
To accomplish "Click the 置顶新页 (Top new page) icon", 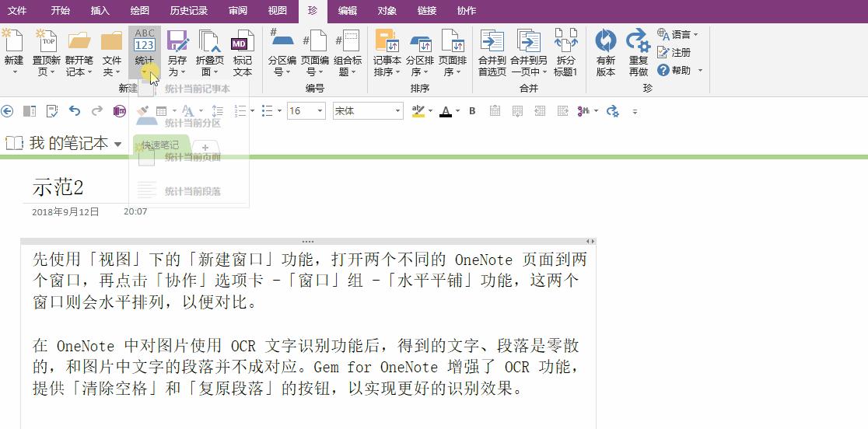I will click(47, 40).
